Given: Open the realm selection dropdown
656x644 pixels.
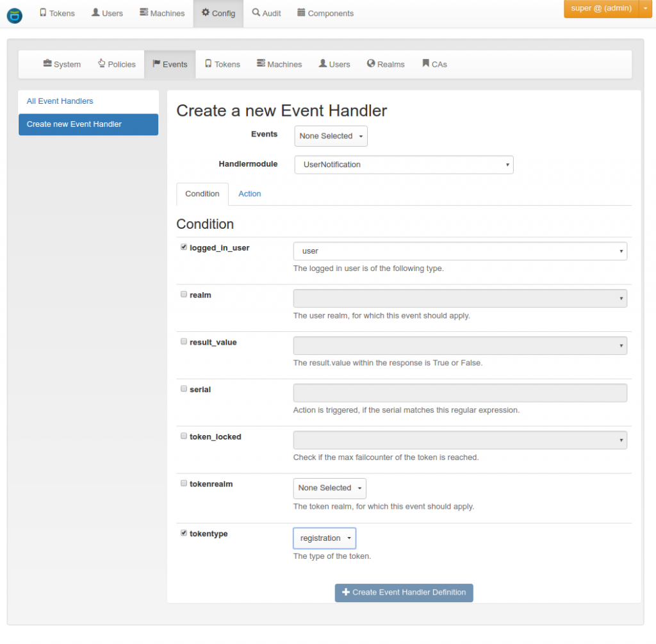Looking at the screenshot, I should [x=460, y=299].
